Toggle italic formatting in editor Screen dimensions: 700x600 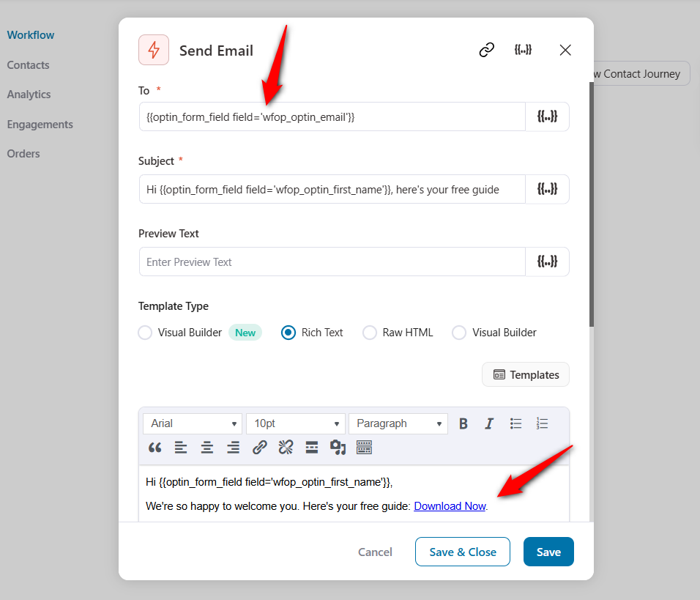[x=489, y=423]
